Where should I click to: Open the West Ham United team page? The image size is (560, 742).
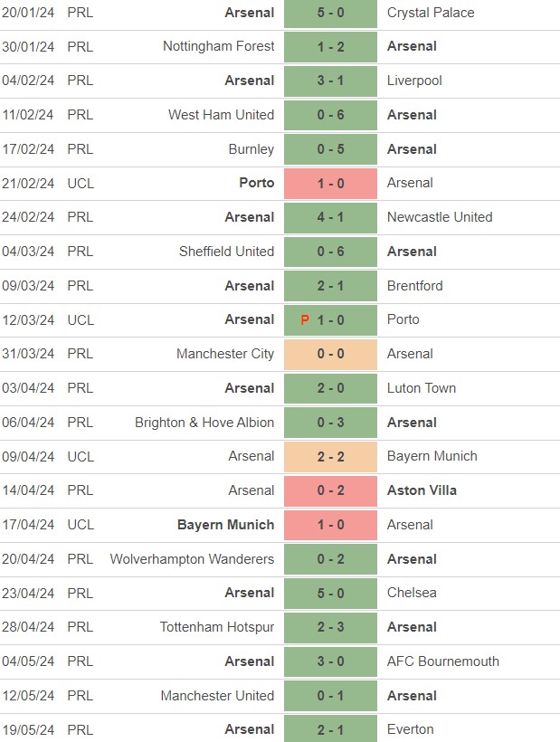tap(221, 115)
